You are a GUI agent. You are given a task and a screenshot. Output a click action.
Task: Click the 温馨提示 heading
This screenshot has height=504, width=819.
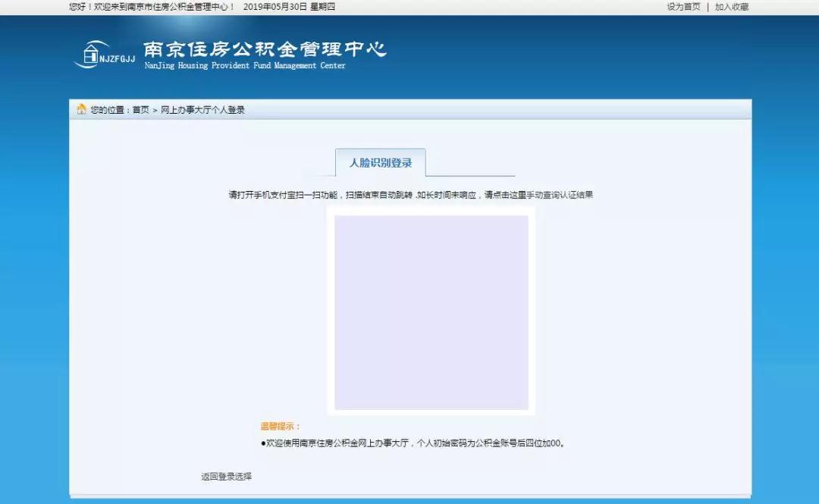pos(280,427)
